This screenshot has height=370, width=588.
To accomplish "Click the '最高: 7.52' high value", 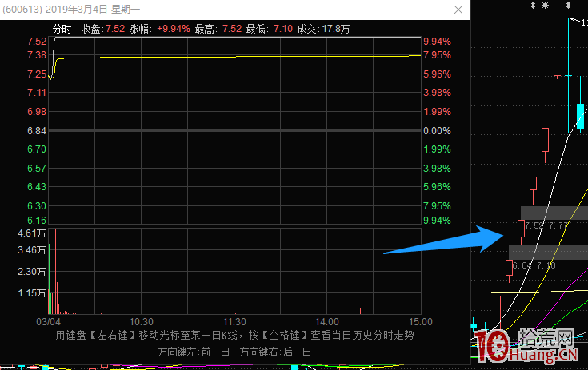I will pos(218,29).
